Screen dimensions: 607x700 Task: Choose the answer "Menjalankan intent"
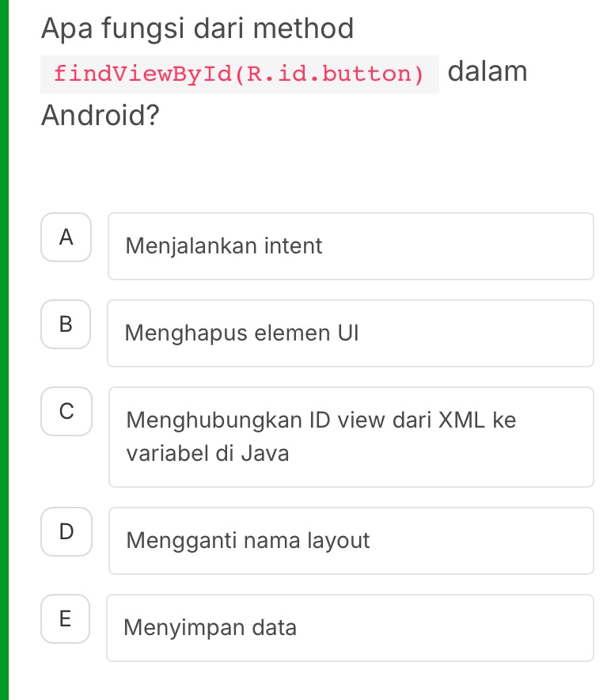coord(351,246)
